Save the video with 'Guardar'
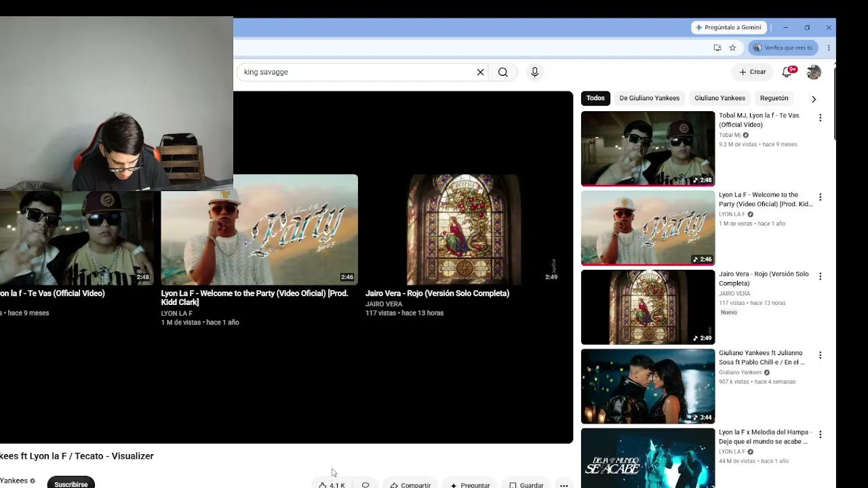 coord(526,485)
